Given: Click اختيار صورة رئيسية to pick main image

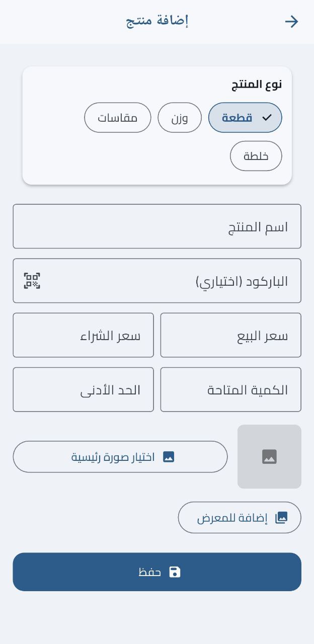Looking at the screenshot, I should tap(121, 457).
